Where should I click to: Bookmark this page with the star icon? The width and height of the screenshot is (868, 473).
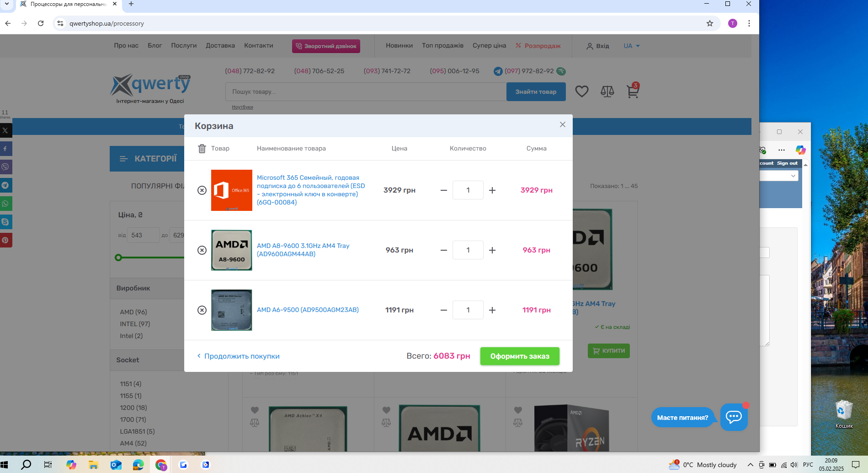[710, 23]
